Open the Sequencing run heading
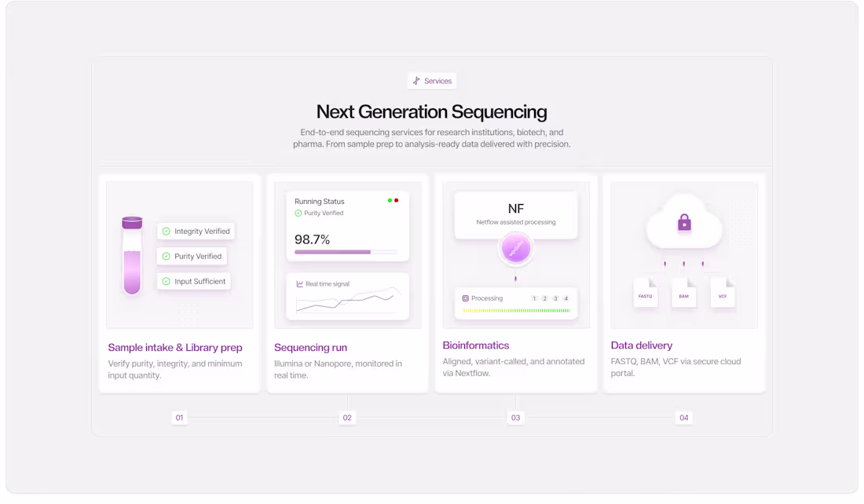This screenshot has height=504, width=864. [311, 348]
